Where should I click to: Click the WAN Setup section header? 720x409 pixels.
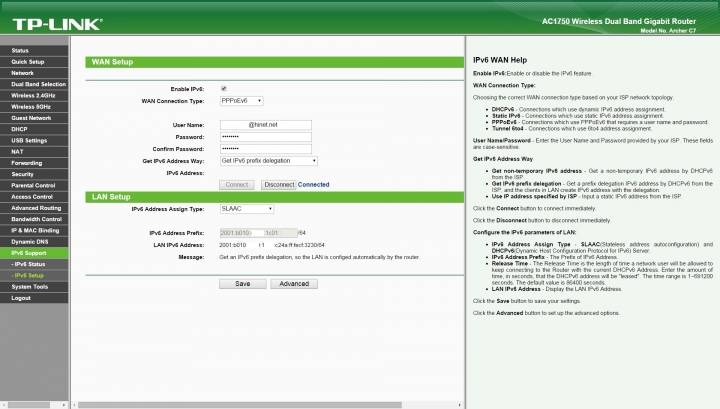tap(275, 62)
